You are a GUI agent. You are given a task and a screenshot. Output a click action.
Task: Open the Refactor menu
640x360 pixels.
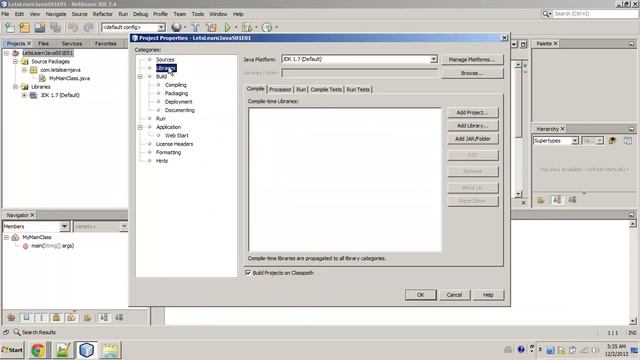click(102, 14)
